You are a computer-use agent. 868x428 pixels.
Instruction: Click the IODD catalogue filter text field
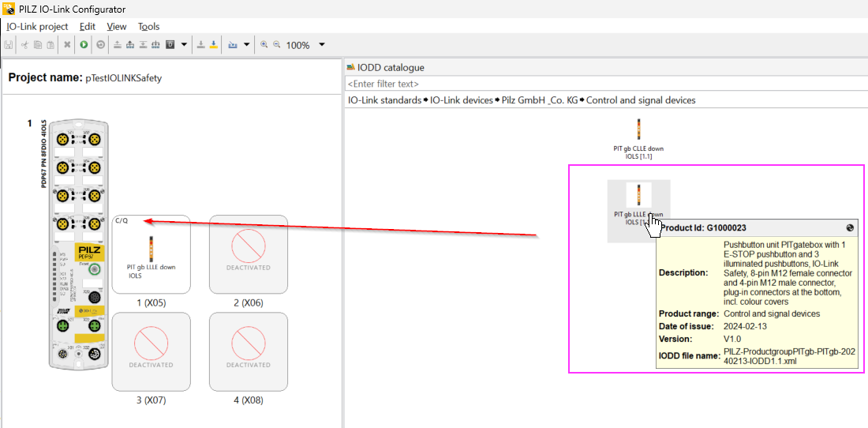click(x=605, y=84)
